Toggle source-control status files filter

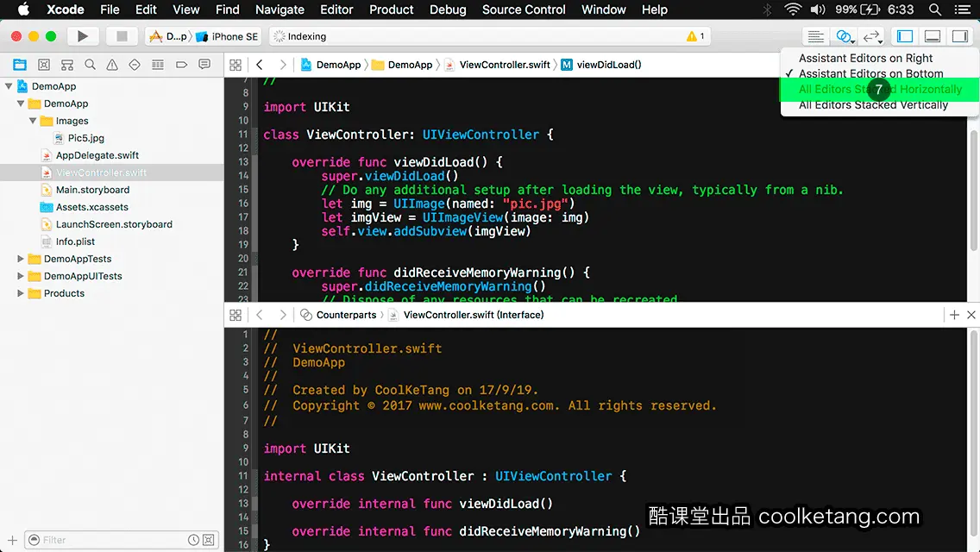pos(209,540)
